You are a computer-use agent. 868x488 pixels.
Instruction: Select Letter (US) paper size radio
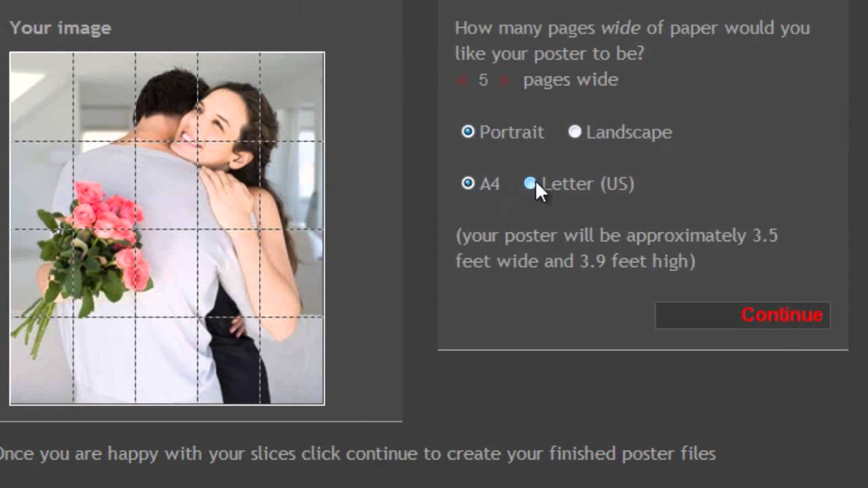click(530, 183)
